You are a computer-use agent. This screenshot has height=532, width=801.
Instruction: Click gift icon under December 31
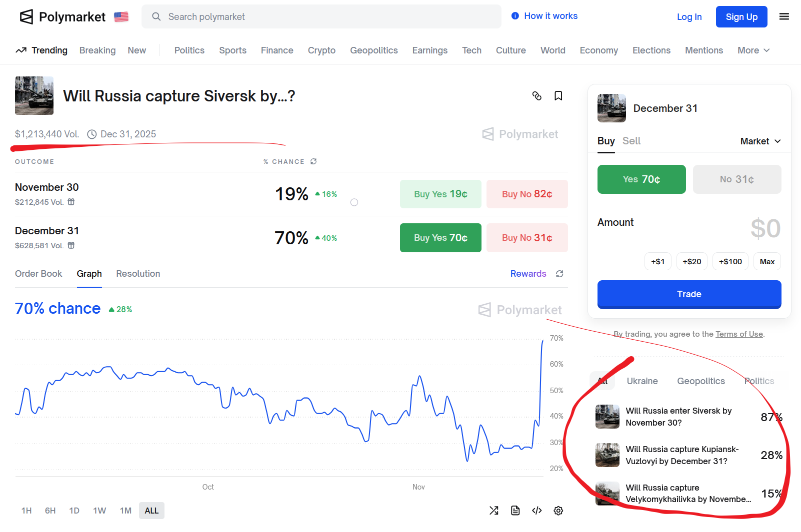pos(71,245)
